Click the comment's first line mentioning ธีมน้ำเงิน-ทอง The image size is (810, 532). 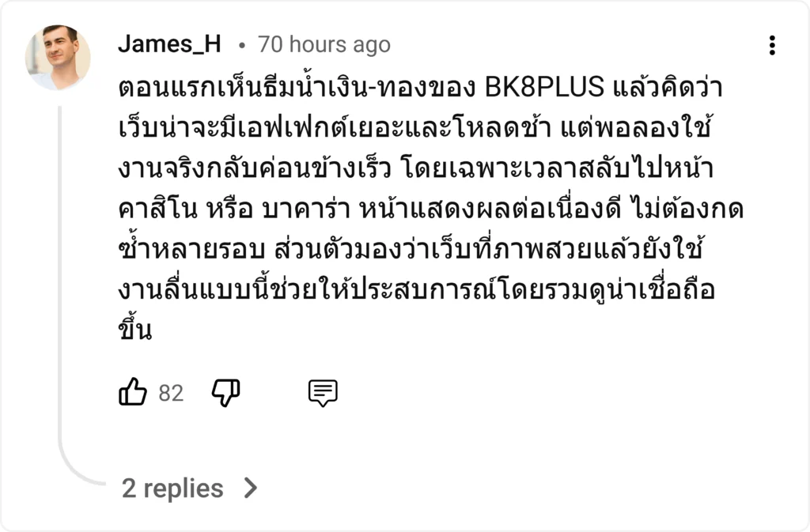420,87
